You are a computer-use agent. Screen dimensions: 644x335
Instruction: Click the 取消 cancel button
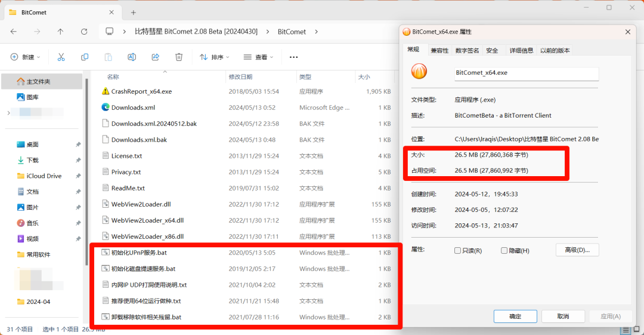pyautogui.click(x=563, y=316)
